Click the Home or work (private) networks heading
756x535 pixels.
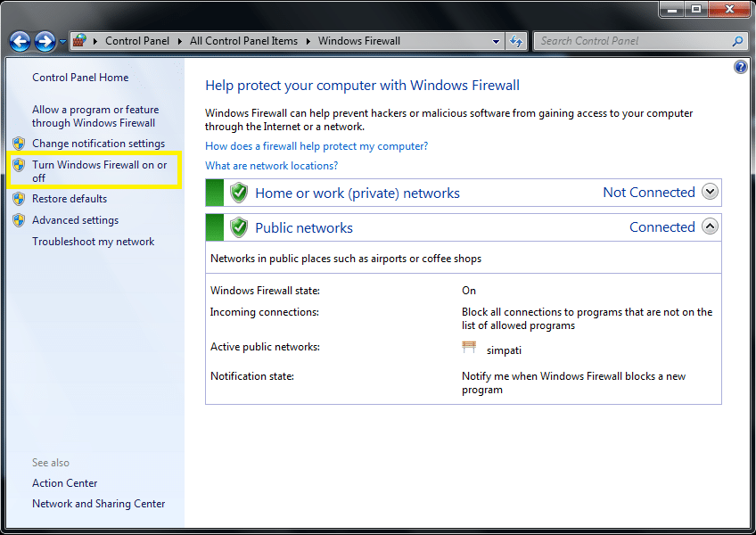(357, 193)
